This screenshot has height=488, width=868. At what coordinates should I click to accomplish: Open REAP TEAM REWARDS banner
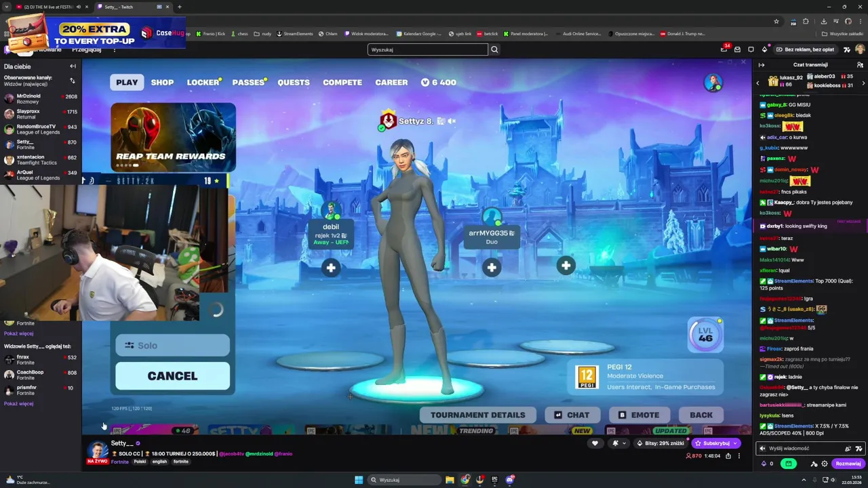pyautogui.click(x=173, y=137)
